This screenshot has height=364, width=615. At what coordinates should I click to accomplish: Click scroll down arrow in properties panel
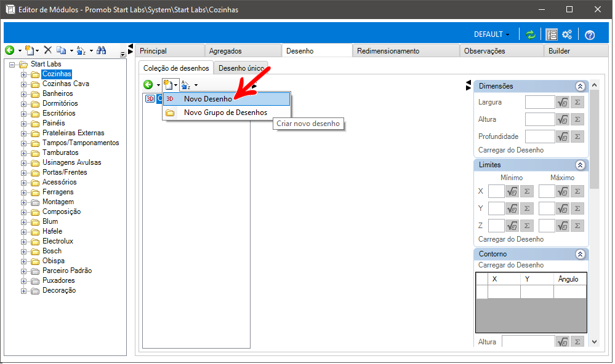tap(595, 342)
